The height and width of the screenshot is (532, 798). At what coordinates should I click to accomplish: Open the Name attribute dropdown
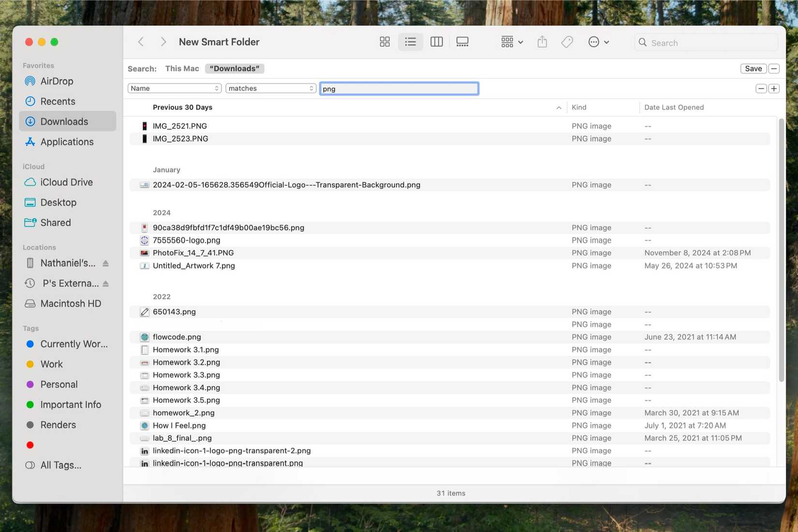[x=174, y=88]
